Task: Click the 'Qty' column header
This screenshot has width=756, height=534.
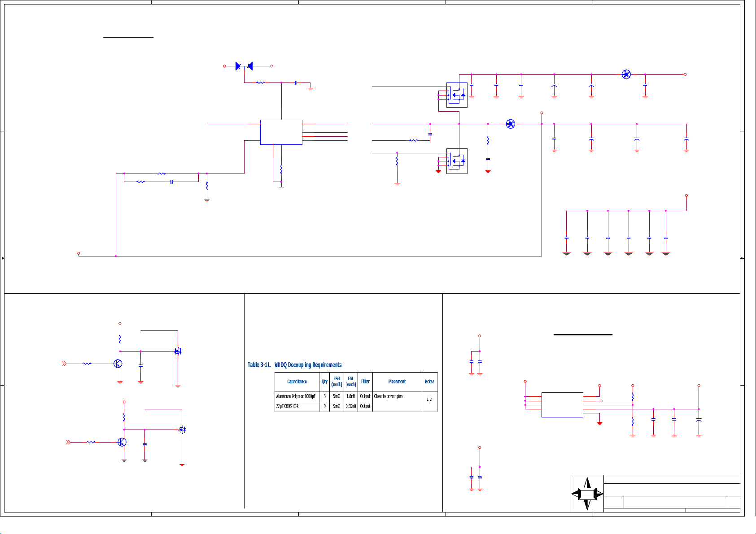Action: [x=324, y=382]
